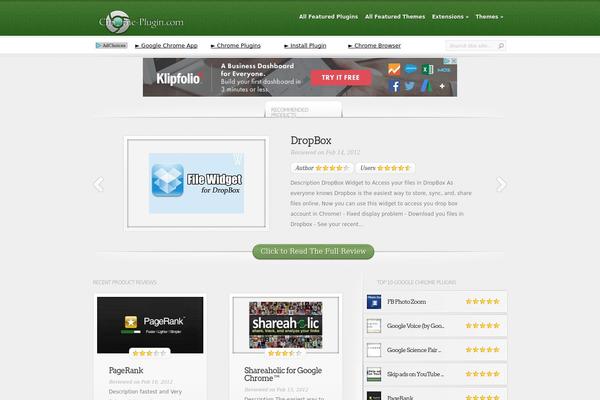Open the File Widget for DropBox image
The width and height of the screenshot is (600, 400).
[196, 183]
